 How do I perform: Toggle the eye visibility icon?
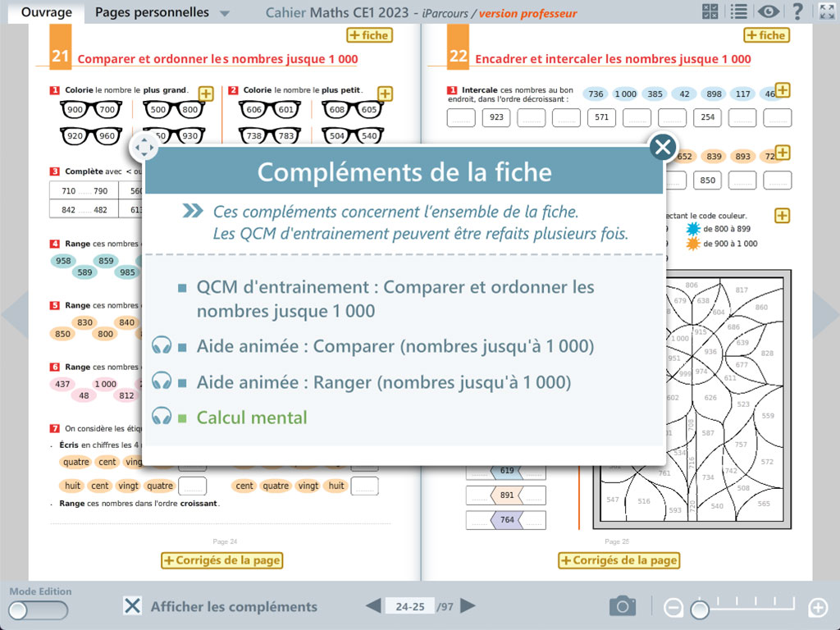pyautogui.click(x=768, y=11)
